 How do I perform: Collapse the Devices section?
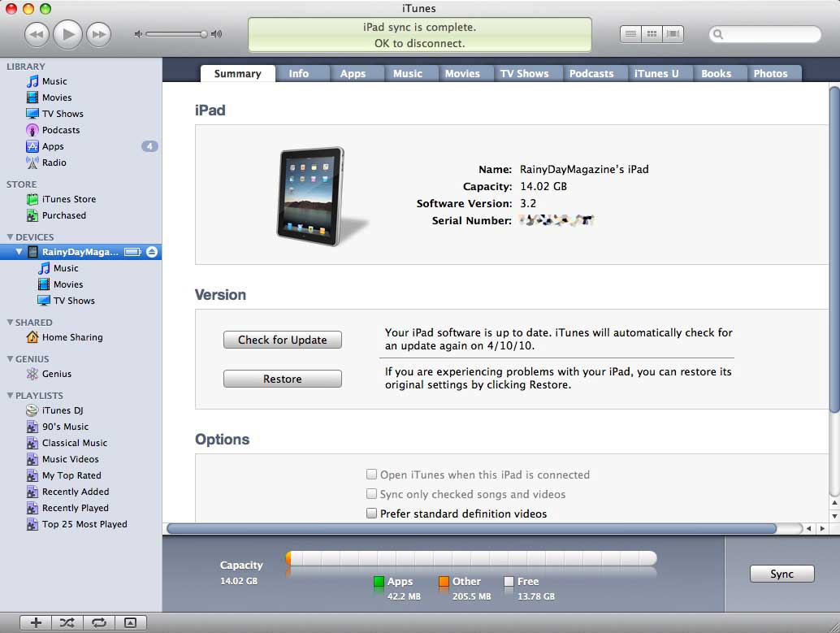coord(11,236)
